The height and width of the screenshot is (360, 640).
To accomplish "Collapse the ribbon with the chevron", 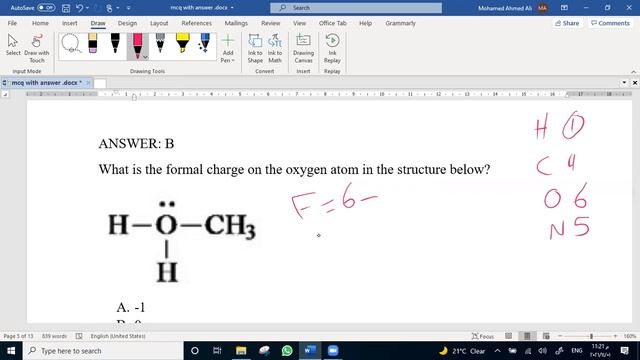I will [x=633, y=72].
